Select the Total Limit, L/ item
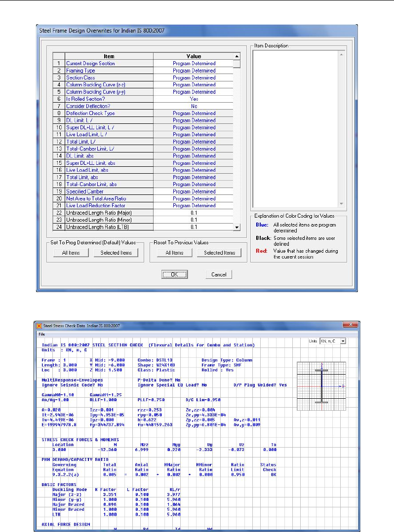 109,142
